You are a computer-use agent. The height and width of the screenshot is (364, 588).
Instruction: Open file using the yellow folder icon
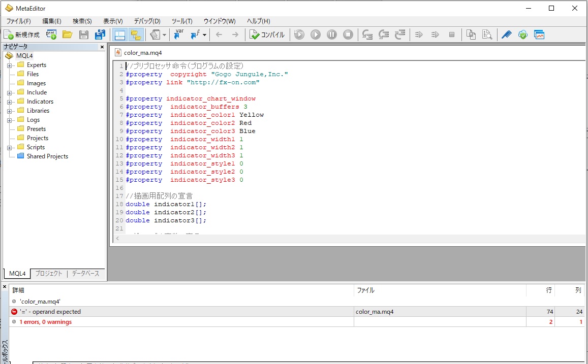[x=67, y=35]
